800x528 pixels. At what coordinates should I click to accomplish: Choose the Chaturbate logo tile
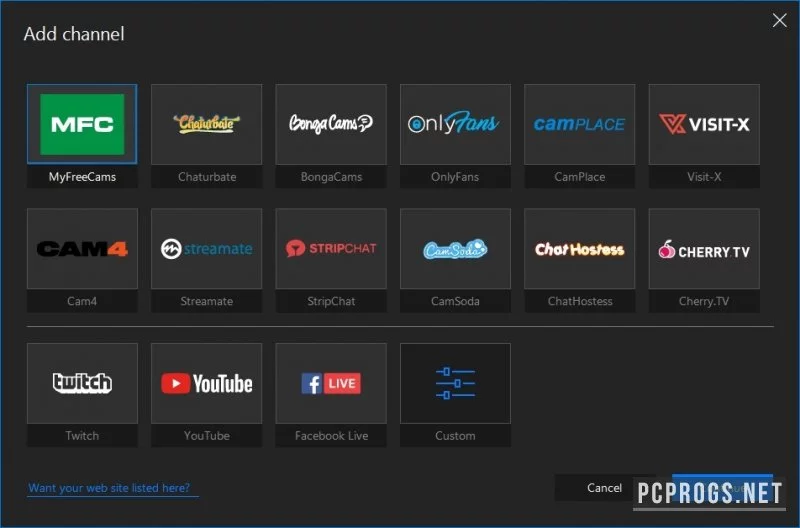tap(207, 124)
